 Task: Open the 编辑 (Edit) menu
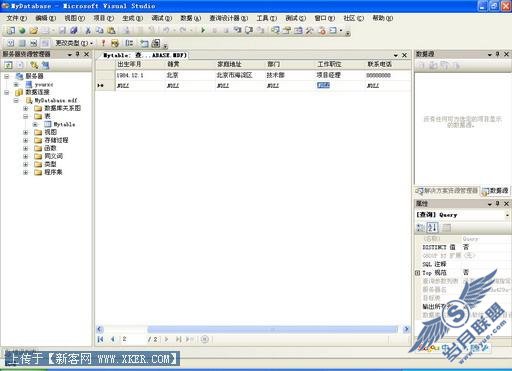(x=45, y=18)
